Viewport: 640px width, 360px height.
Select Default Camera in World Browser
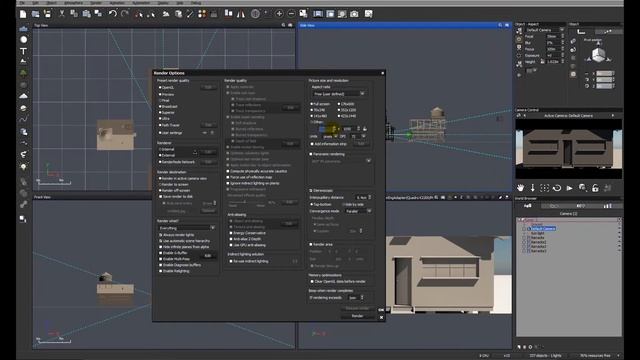[543, 229]
